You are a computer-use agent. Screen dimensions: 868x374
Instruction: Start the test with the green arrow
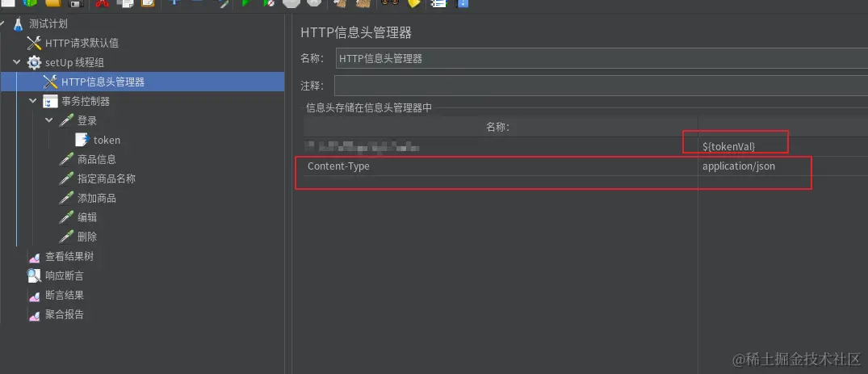click(245, 2)
